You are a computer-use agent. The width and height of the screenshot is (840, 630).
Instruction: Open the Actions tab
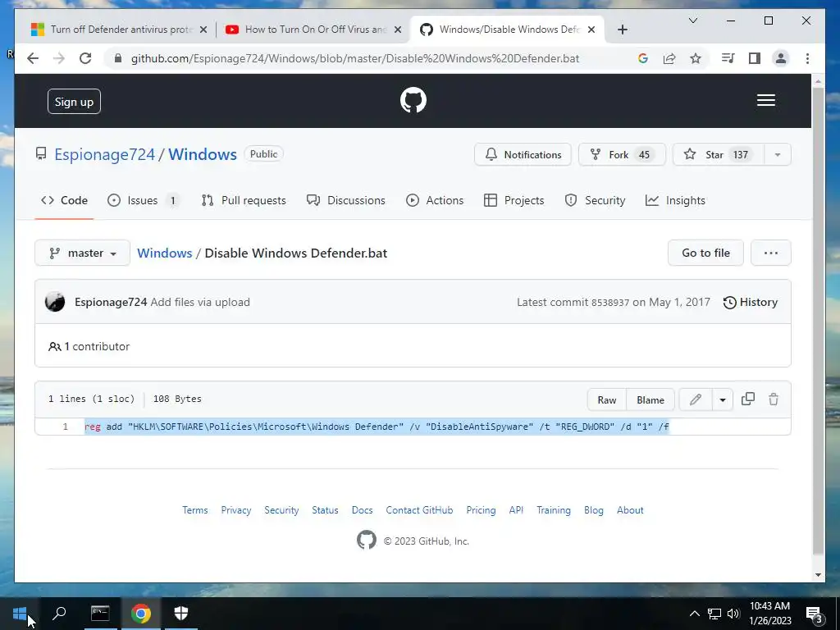435,200
